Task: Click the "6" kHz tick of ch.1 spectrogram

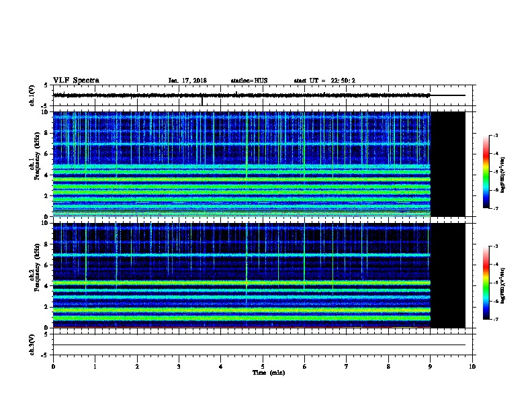Action: pyautogui.click(x=47, y=154)
